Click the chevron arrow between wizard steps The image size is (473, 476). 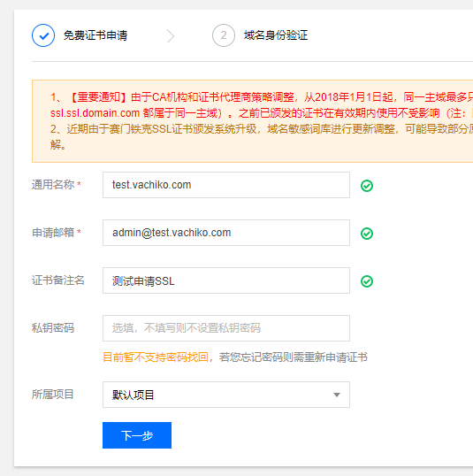coord(171,35)
